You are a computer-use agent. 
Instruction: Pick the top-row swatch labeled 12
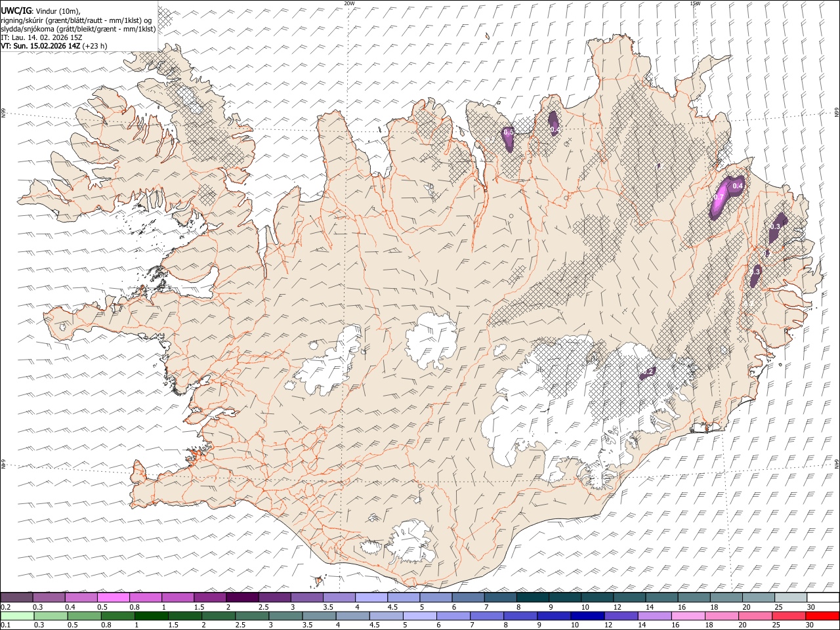(x=629, y=597)
